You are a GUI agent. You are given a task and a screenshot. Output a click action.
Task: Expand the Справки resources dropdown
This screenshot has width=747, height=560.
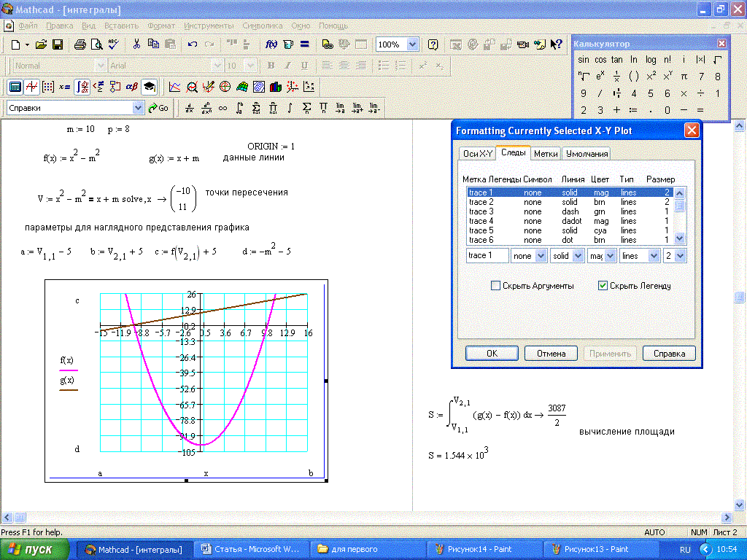[x=139, y=108]
